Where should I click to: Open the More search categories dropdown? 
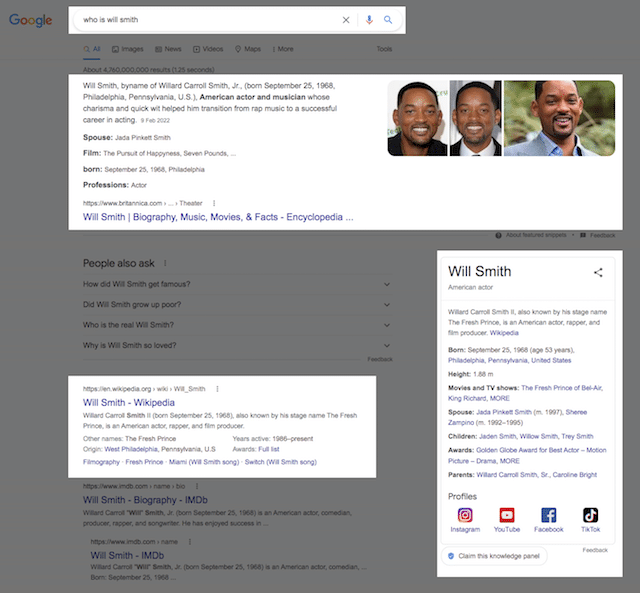click(283, 49)
